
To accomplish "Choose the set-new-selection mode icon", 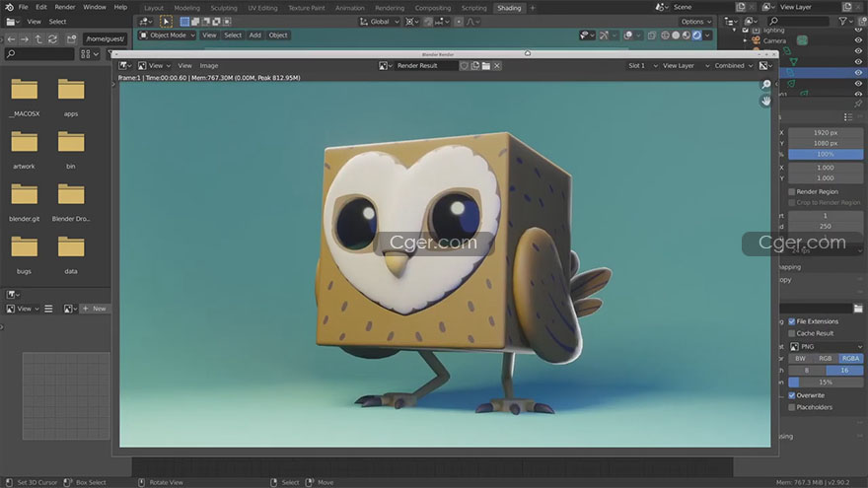I will (184, 22).
